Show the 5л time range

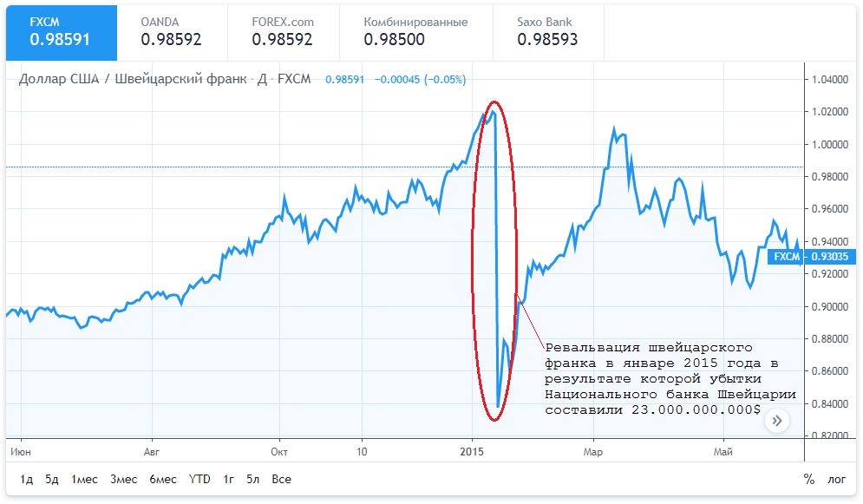point(252,479)
